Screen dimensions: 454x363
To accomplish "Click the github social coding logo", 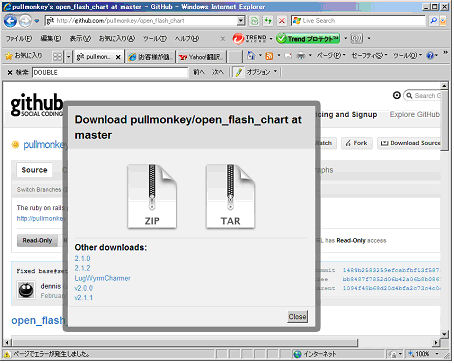I will pyautogui.click(x=37, y=105).
